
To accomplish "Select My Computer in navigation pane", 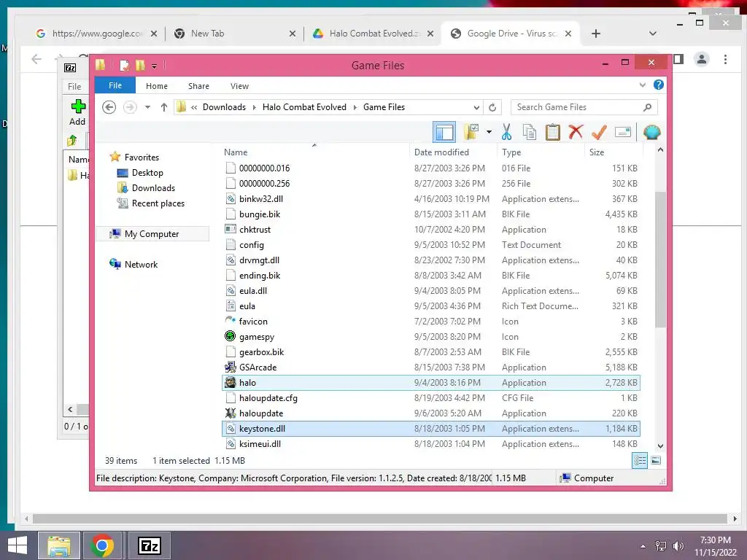I will coord(152,234).
